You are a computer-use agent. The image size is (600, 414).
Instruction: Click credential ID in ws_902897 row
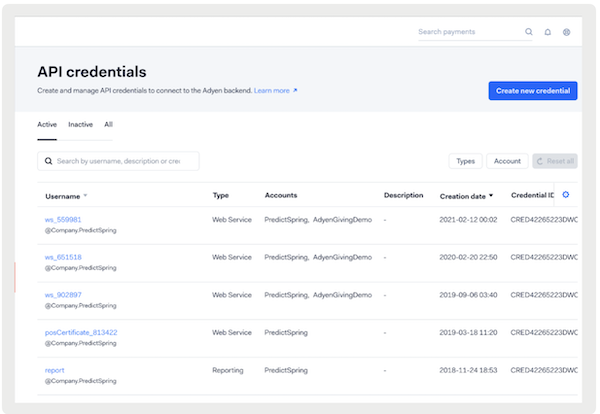click(x=544, y=295)
